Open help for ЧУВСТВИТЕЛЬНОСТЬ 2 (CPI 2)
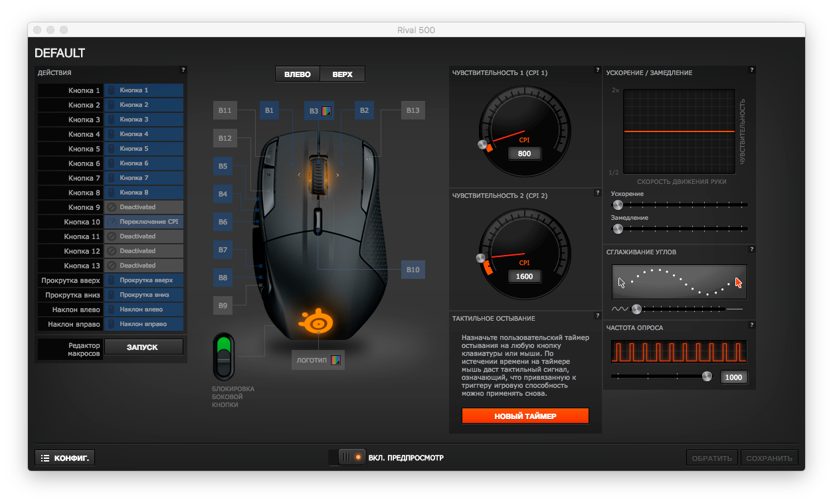This screenshot has height=504, width=833. 598,193
